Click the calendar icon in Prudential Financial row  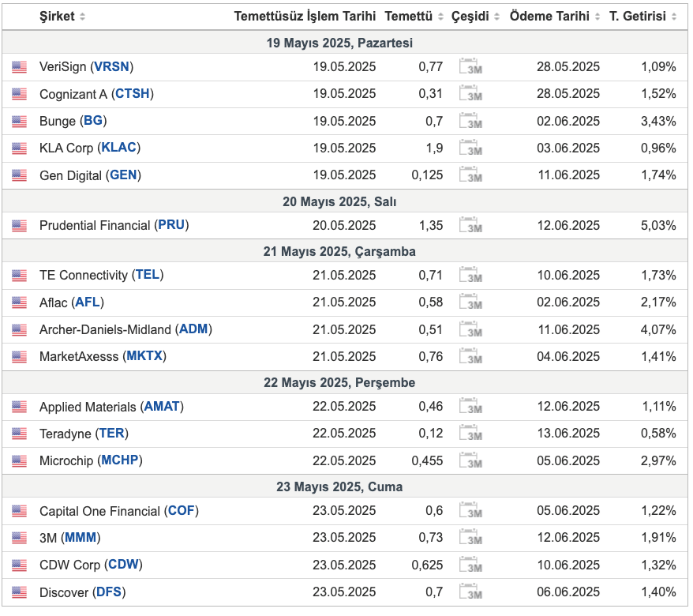[x=470, y=225]
